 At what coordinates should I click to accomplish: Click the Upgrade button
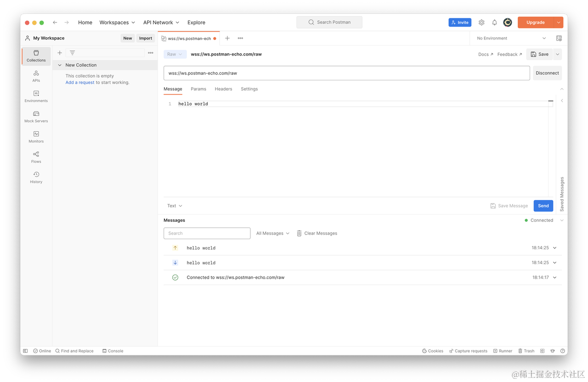pos(536,22)
